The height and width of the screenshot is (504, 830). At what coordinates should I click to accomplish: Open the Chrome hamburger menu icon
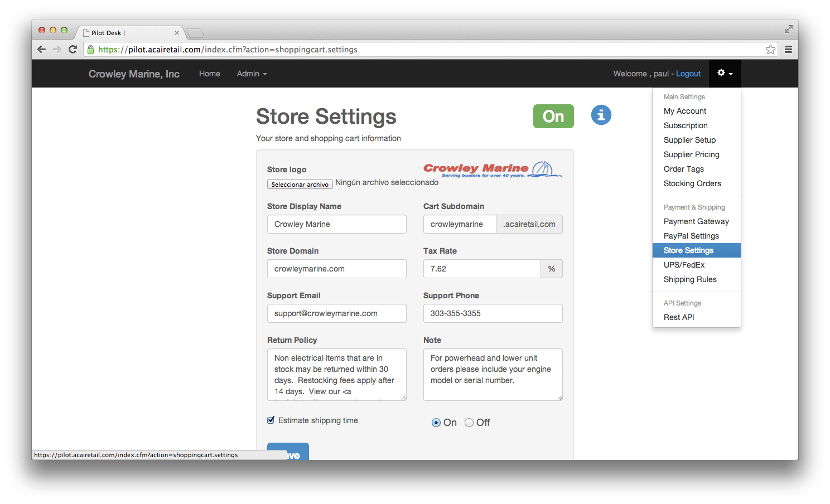coord(789,49)
